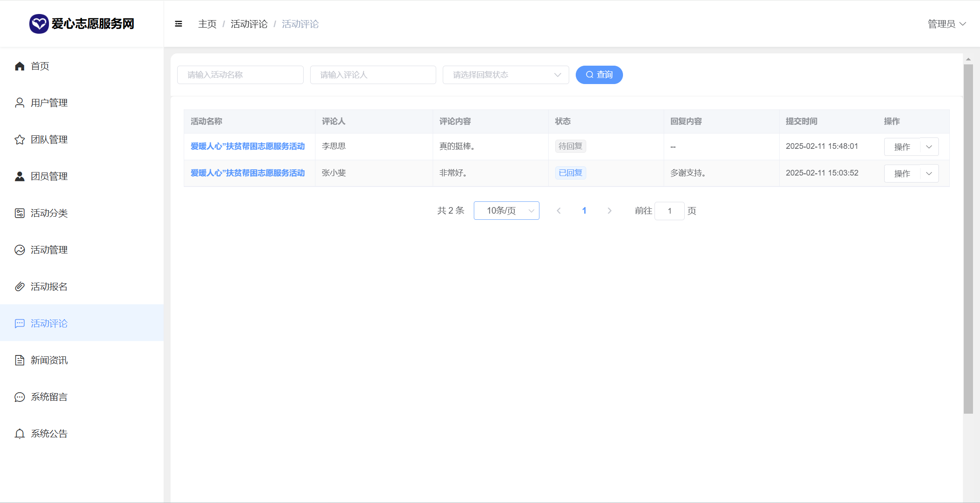Open 活动管理 in the sidebar

[x=49, y=250]
